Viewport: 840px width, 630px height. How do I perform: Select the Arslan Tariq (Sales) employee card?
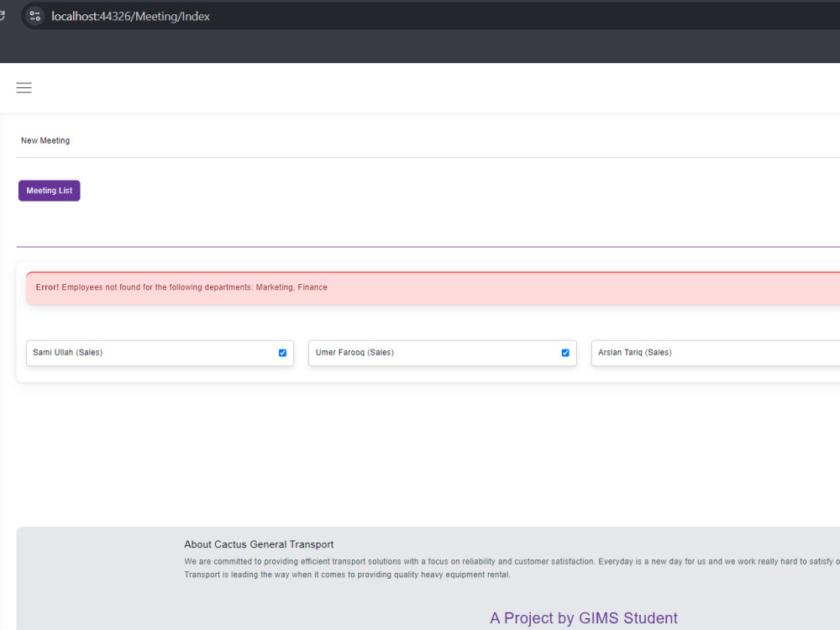click(x=716, y=353)
